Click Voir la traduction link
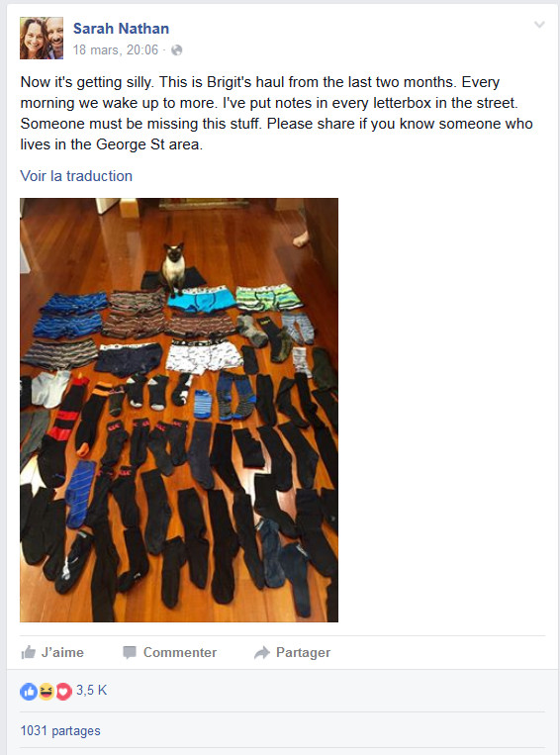This screenshot has height=755, width=560. click(76, 176)
